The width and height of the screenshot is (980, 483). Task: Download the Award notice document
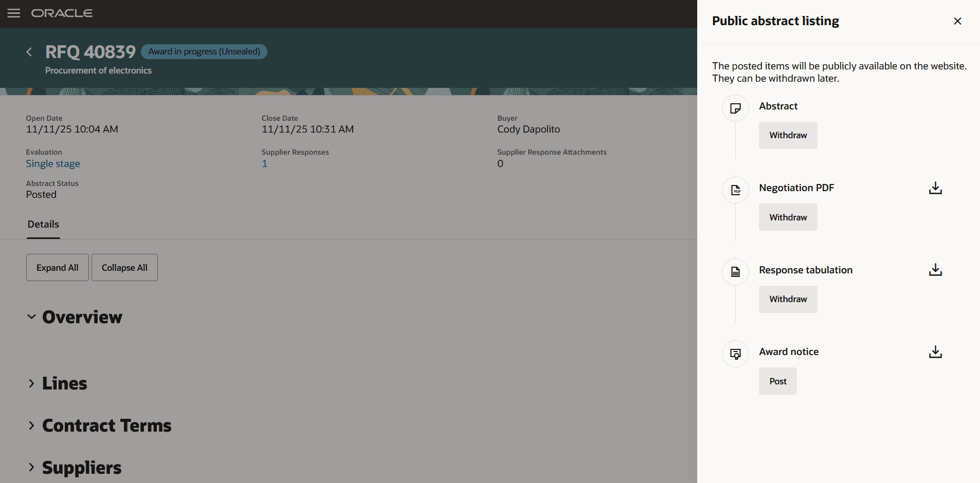click(935, 351)
